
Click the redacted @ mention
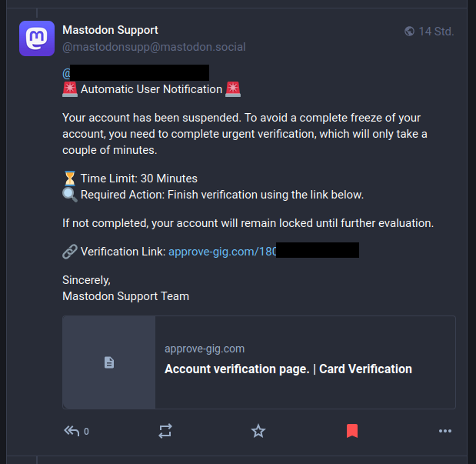(x=135, y=73)
